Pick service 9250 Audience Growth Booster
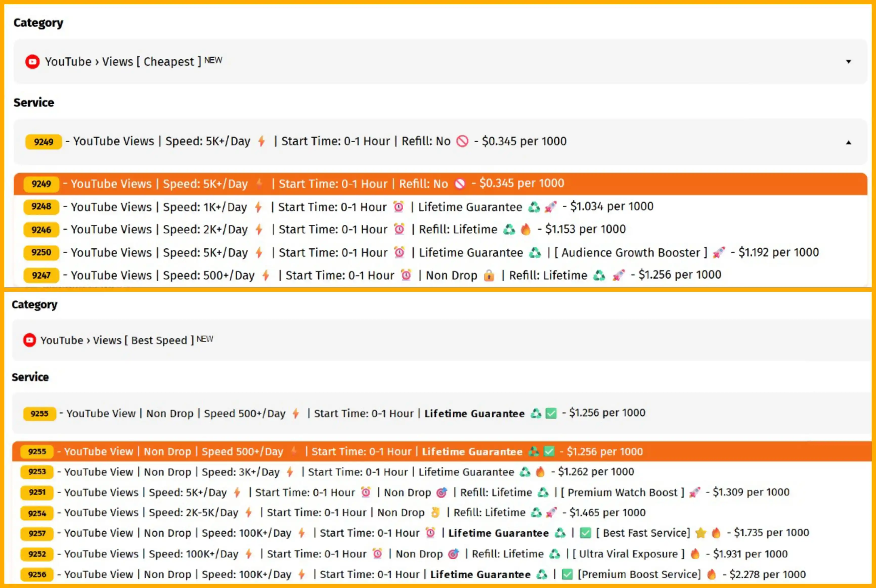The width and height of the screenshot is (876, 588). pyautogui.click(x=440, y=252)
